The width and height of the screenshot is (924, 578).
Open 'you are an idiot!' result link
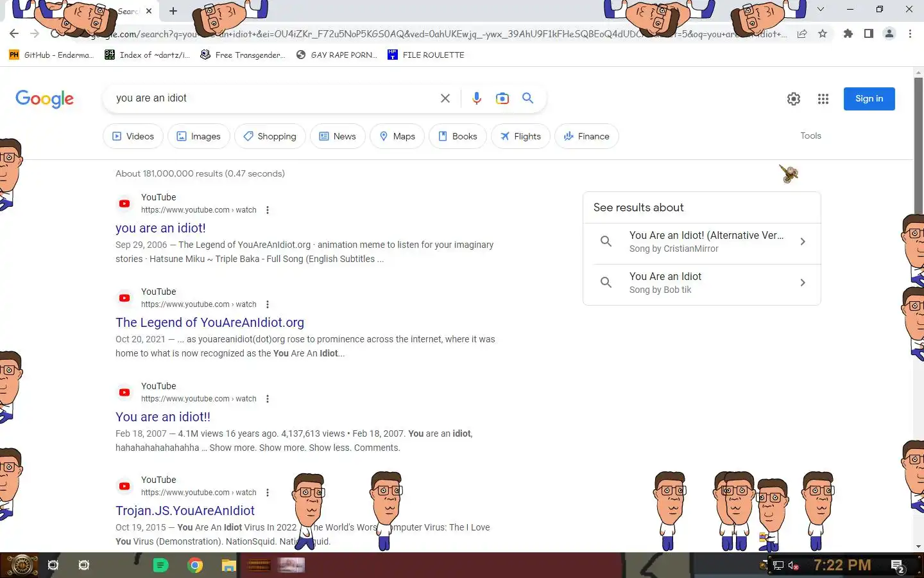[160, 228]
